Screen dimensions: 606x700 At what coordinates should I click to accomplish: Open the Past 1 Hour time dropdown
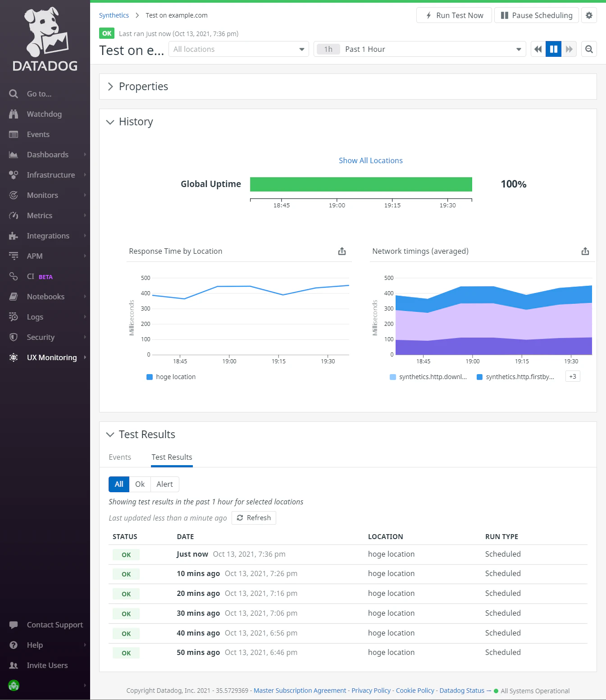click(x=420, y=49)
